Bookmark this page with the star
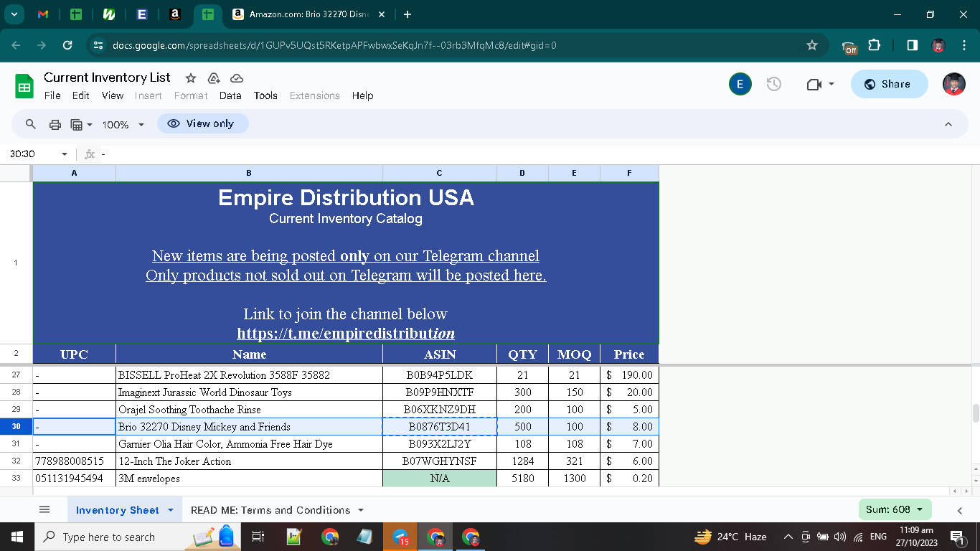Screen dimensions: 980x551 coord(812,45)
